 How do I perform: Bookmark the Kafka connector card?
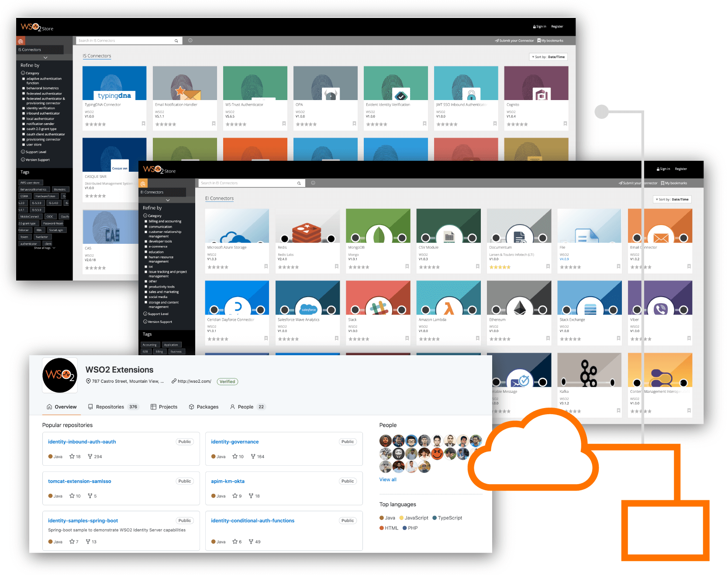tap(618, 410)
